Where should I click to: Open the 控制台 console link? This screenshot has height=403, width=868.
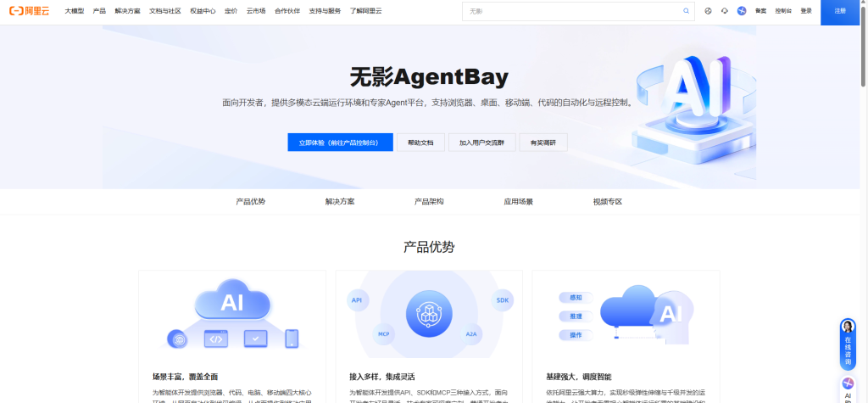(x=783, y=11)
